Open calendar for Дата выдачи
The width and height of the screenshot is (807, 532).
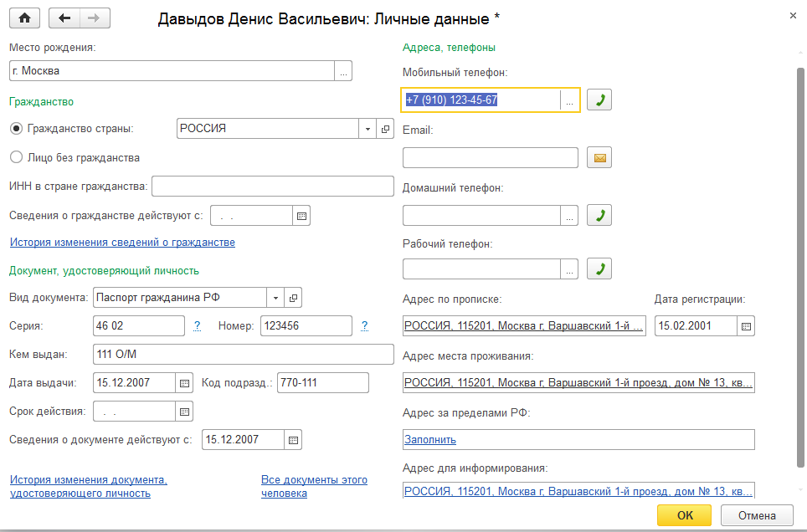click(x=184, y=383)
